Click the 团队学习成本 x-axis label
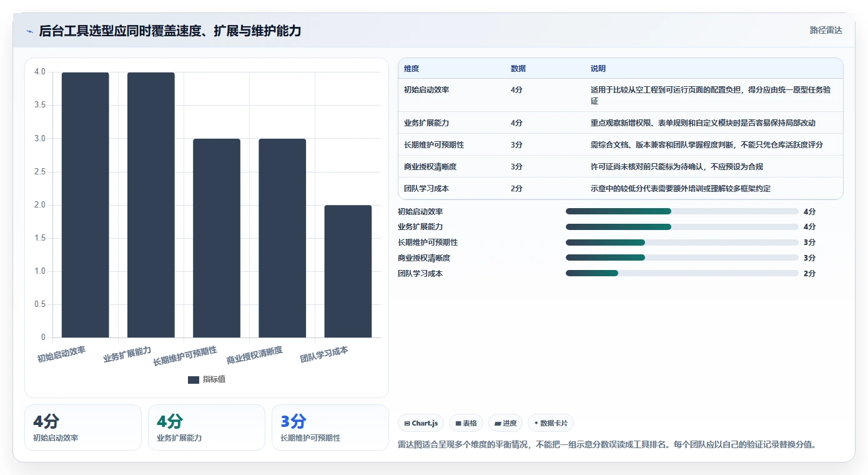The image size is (868, 475). click(323, 354)
